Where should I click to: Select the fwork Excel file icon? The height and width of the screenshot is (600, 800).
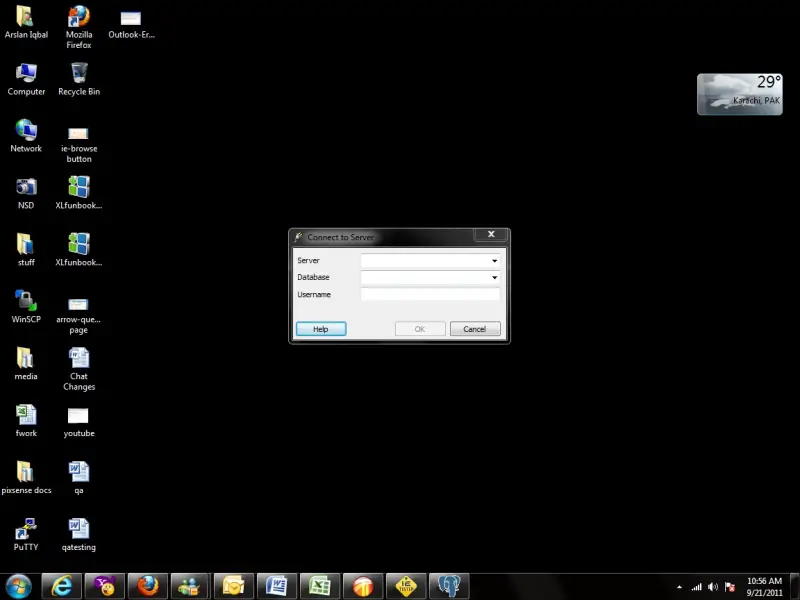coord(26,415)
